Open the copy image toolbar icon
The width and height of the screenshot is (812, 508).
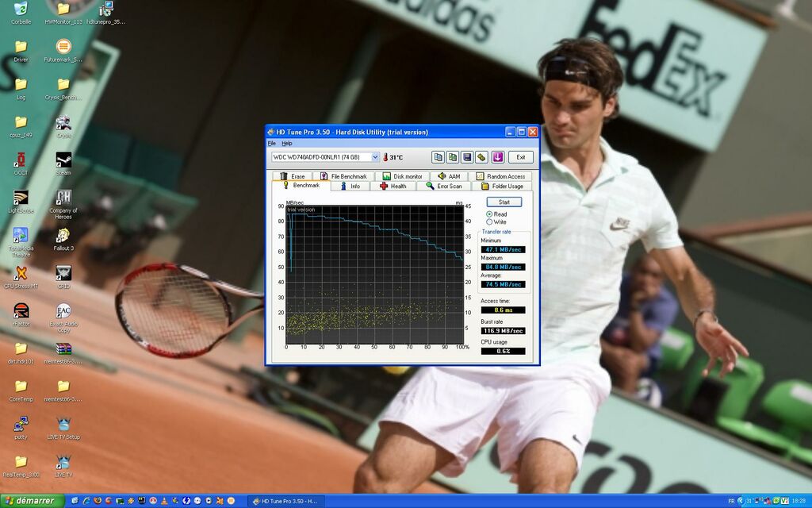[x=453, y=156]
